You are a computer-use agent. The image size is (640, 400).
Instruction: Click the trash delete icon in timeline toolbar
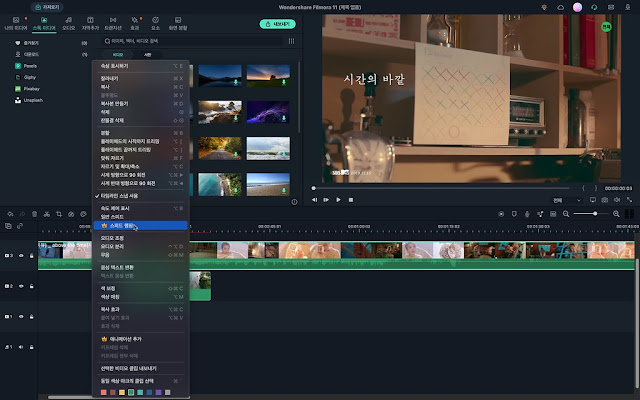[x=34, y=214]
